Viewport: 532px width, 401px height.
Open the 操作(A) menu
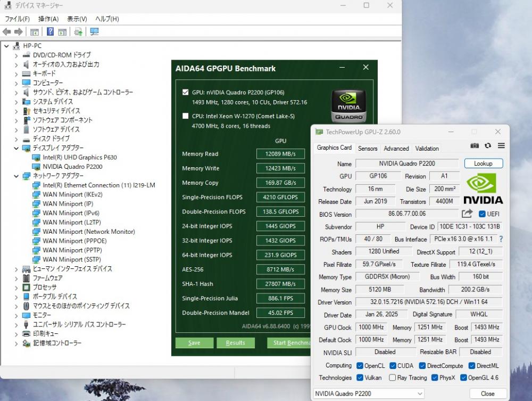(48, 19)
